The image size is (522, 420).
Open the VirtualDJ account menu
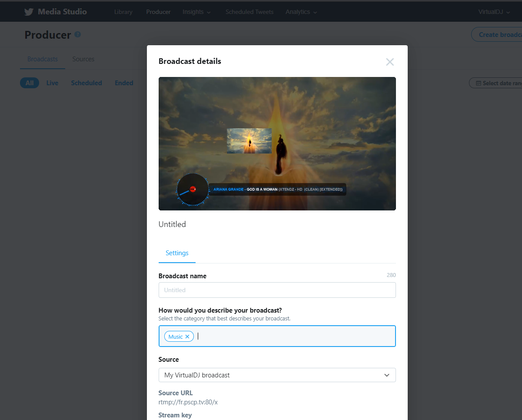coord(494,12)
